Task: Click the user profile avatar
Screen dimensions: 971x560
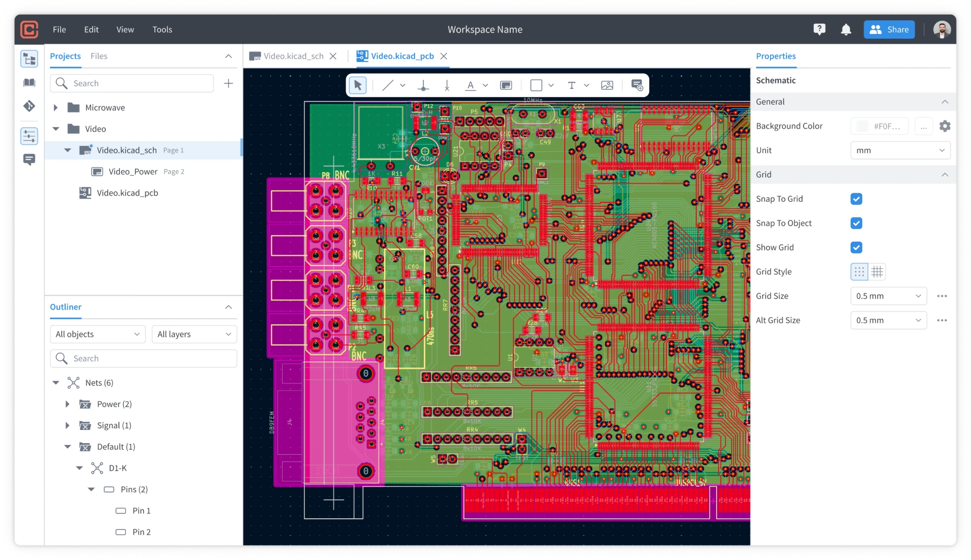Action: click(x=942, y=30)
